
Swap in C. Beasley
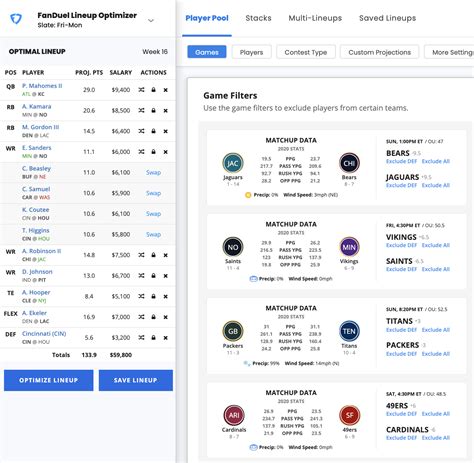pyautogui.click(x=153, y=172)
